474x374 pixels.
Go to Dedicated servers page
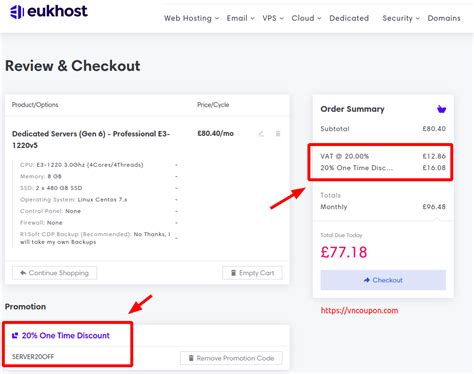pyautogui.click(x=349, y=18)
